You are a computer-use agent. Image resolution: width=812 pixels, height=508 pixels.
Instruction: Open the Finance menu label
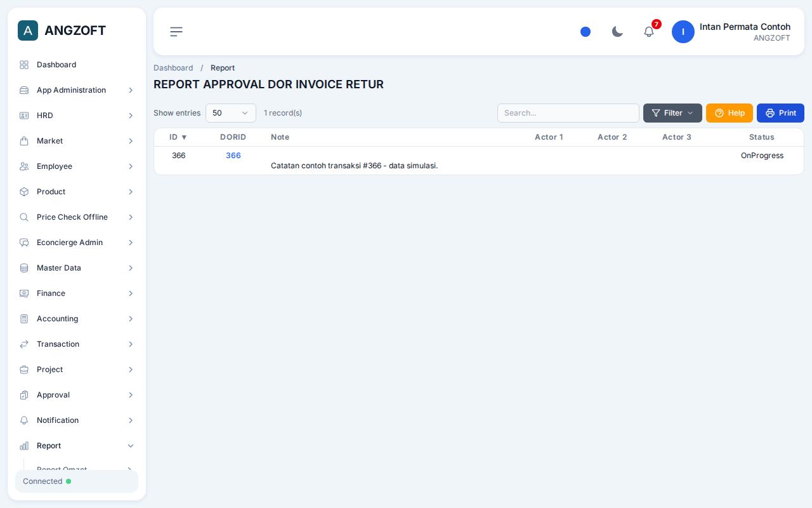(51, 293)
